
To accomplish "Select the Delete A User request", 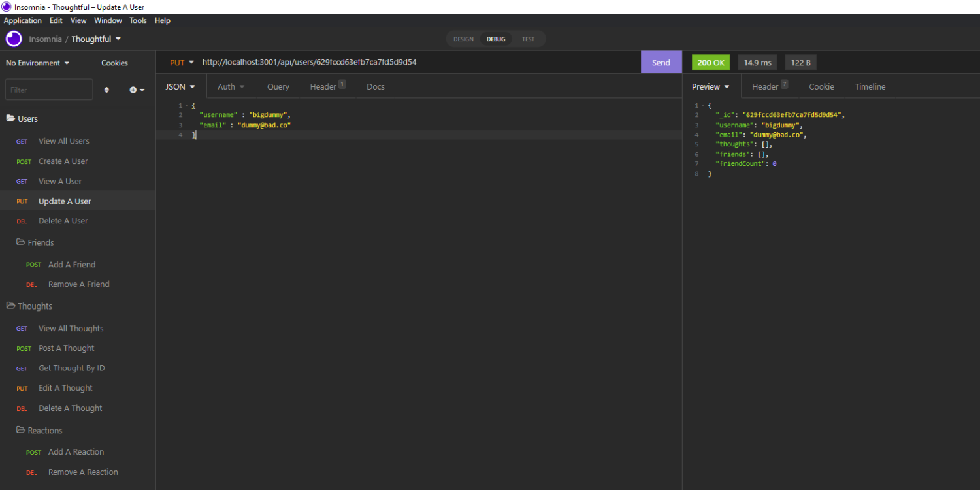I will coord(63,221).
